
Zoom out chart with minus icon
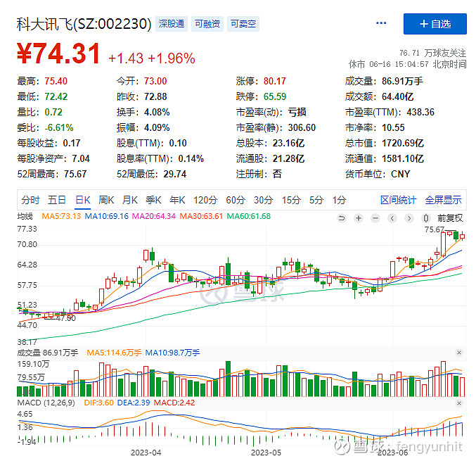click(375, 218)
